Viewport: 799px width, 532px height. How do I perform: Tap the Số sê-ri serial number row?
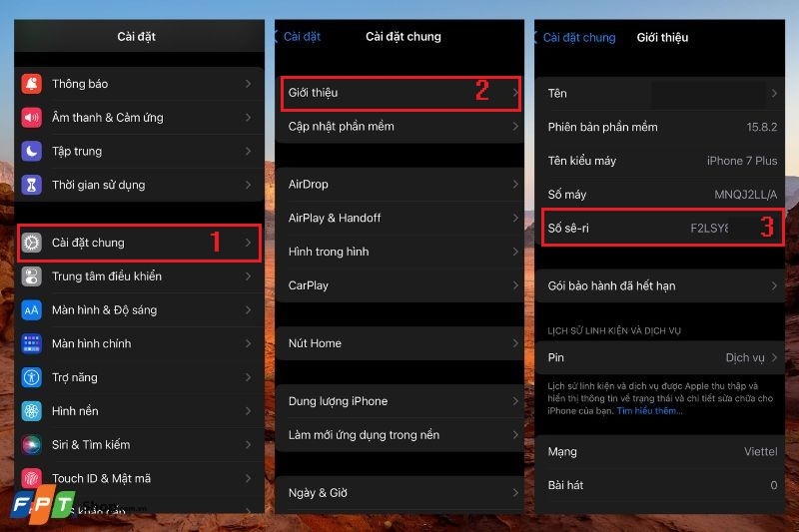pos(660,229)
